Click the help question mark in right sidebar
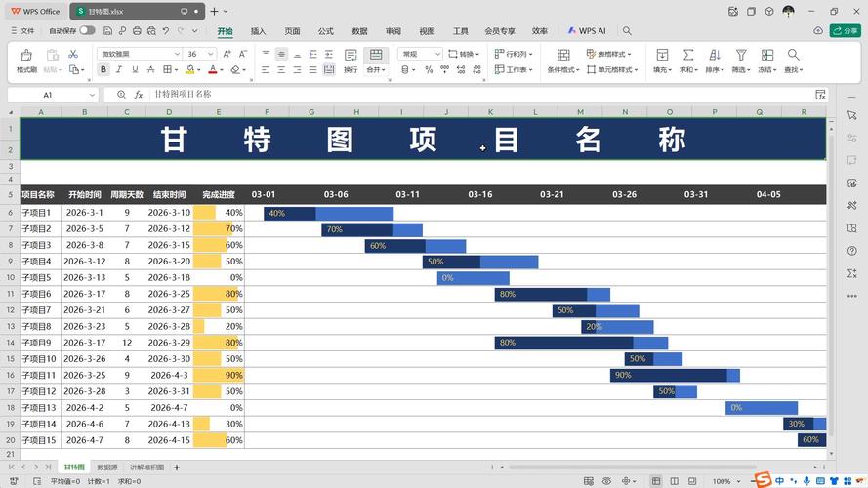Image resolution: width=868 pixels, height=488 pixels. 852,251
